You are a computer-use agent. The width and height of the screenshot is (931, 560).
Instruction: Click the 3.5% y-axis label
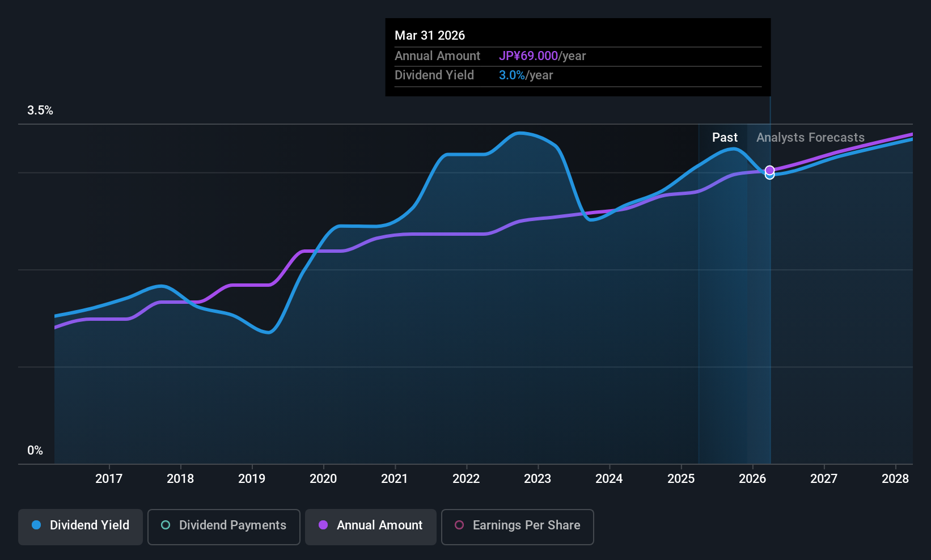click(40, 111)
